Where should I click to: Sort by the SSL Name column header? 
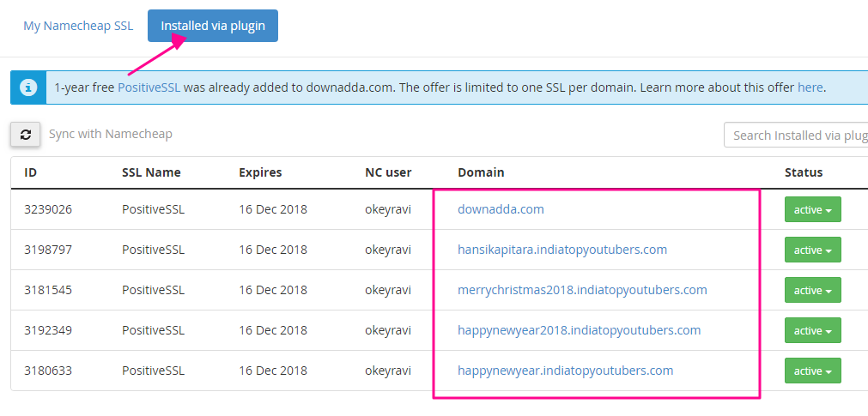click(151, 172)
